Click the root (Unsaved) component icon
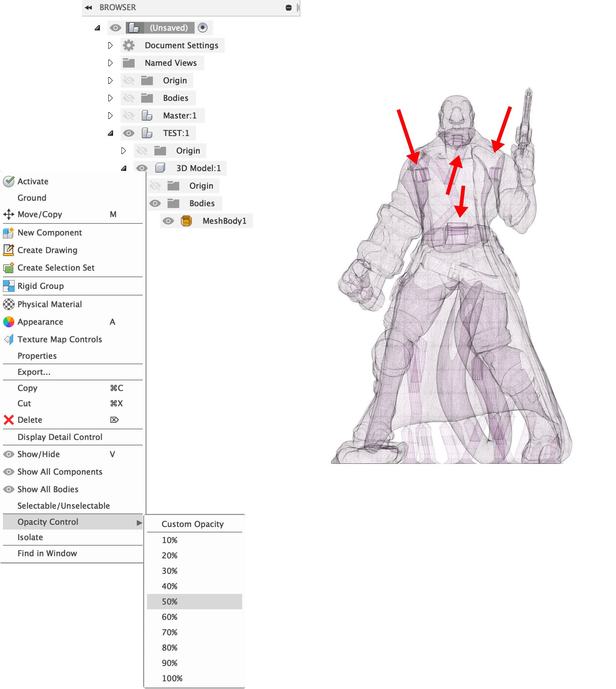Image resolution: width=616 pixels, height=689 pixels. [x=134, y=28]
